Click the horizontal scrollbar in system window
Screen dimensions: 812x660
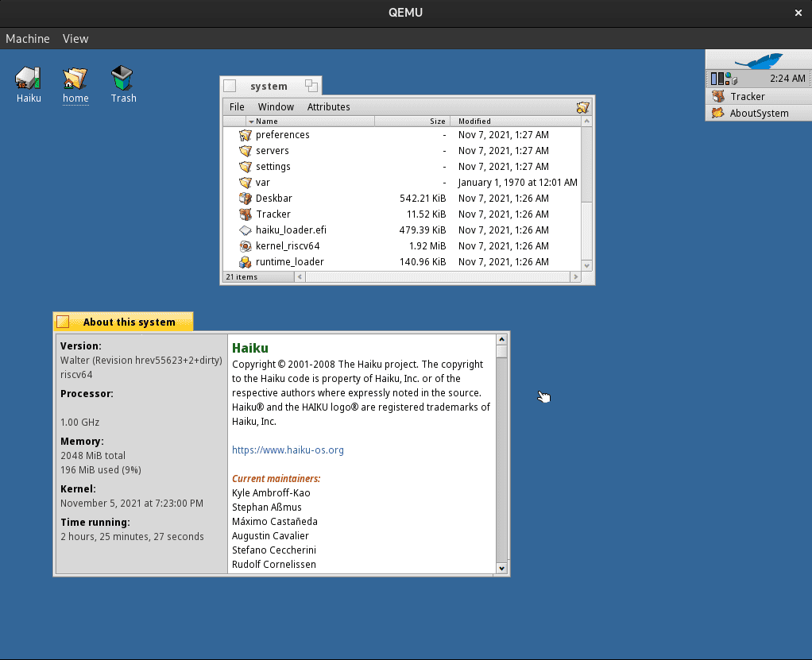coord(437,277)
